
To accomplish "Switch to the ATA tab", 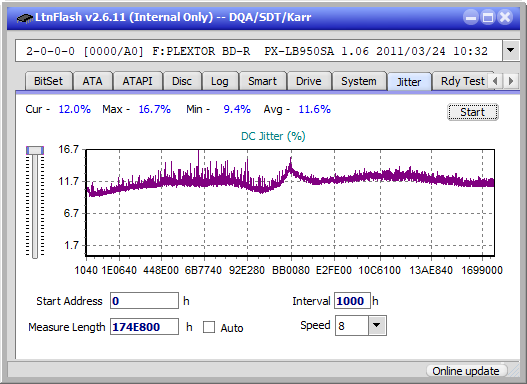I will [x=92, y=81].
